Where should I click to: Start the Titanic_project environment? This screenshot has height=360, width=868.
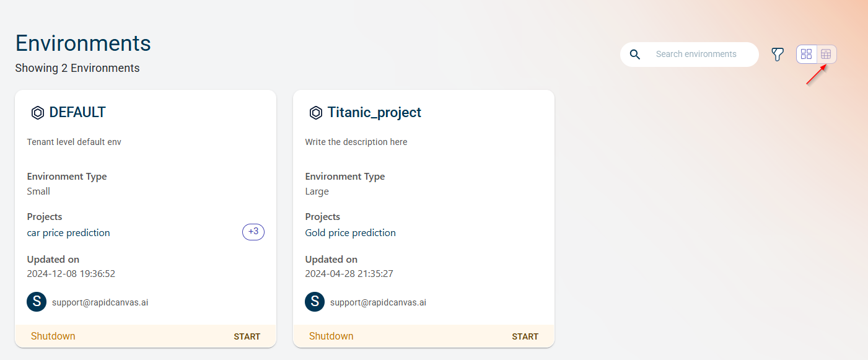[x=525, y=336]
